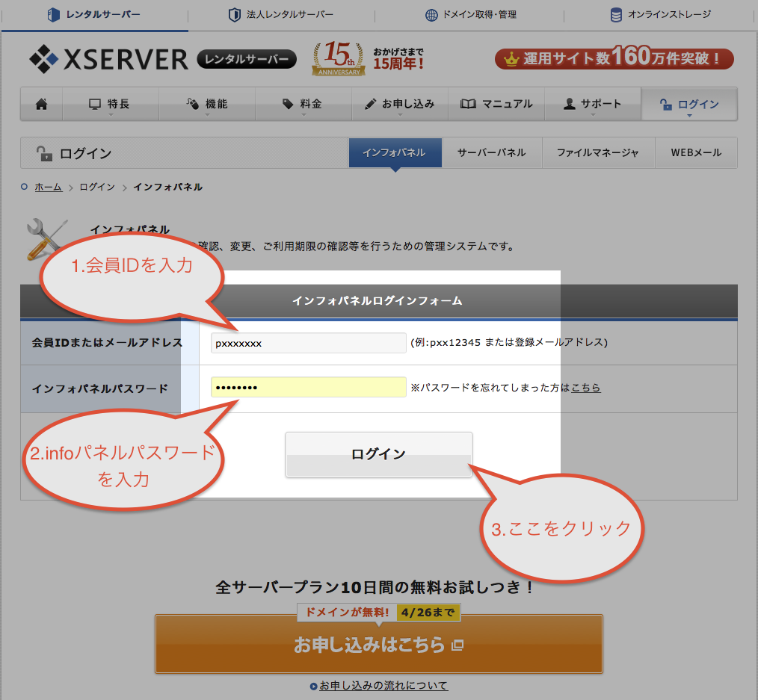Go to the マニュアル manual page
The image size is (758, 700).
click(x=496, y=104)
